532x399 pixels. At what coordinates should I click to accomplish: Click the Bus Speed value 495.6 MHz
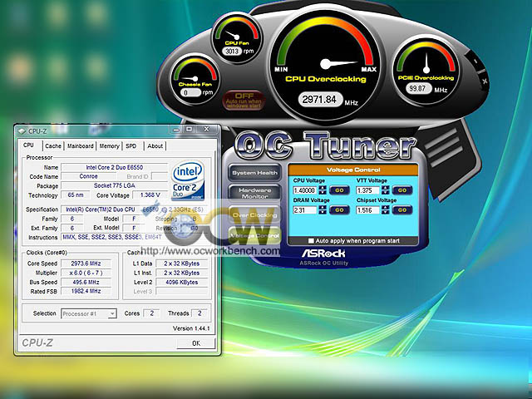pos(86,282)
